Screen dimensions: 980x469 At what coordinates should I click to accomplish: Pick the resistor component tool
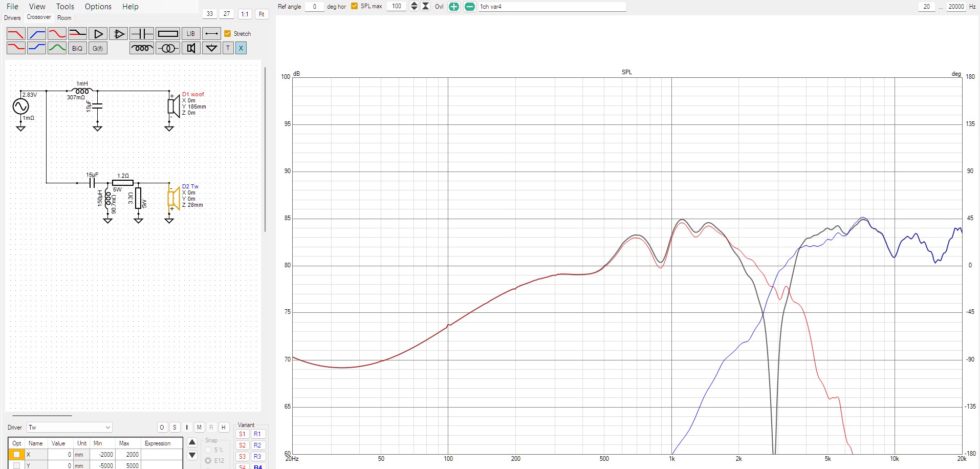coord(168,34)
